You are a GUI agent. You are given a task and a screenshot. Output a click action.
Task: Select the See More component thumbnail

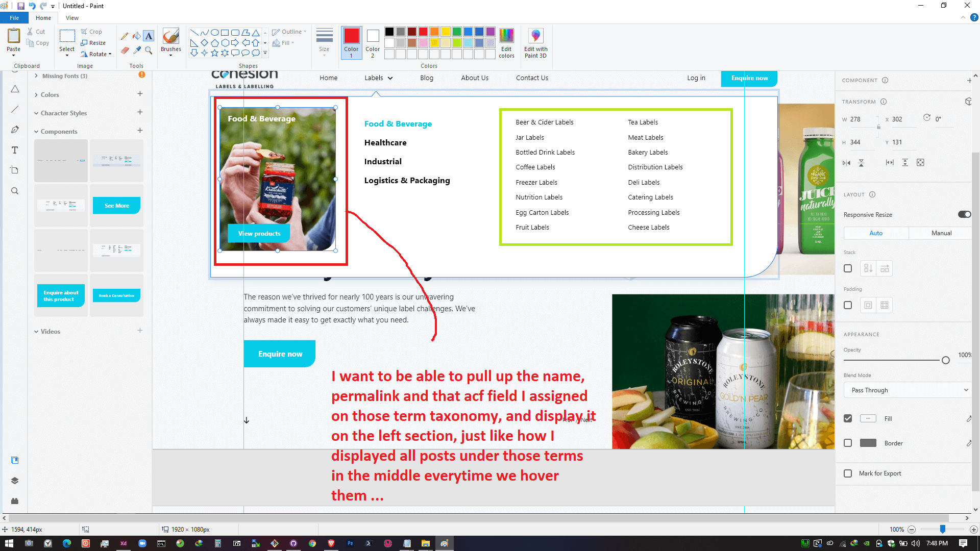[116, 206]
